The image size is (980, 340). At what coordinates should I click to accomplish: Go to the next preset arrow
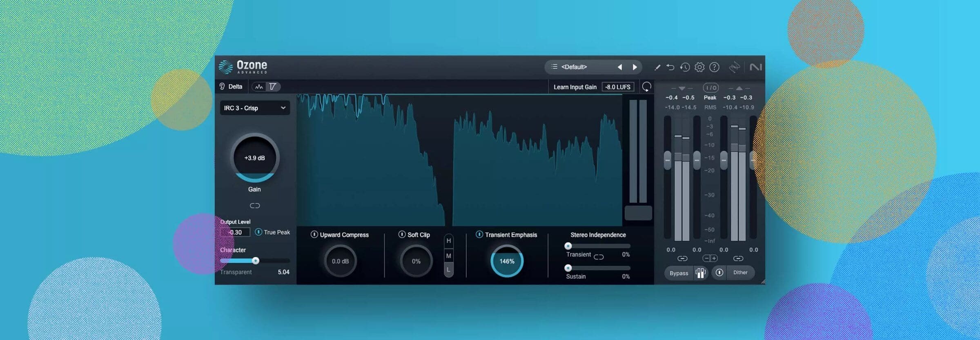[635, 67]
